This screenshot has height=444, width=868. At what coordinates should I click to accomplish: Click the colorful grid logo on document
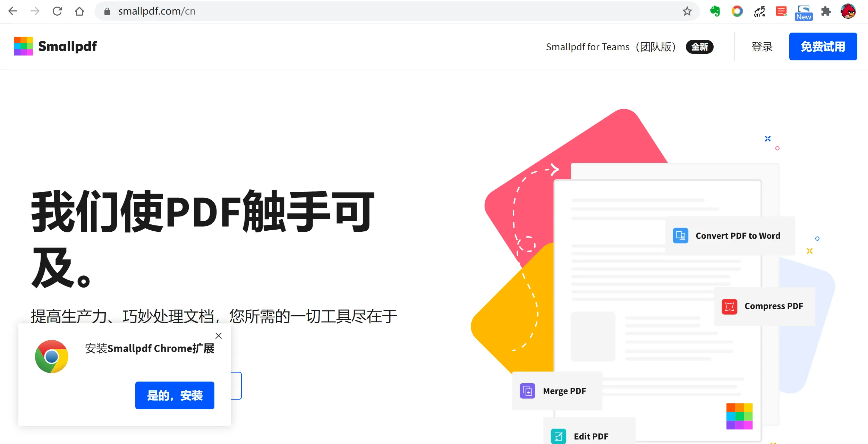740,416
